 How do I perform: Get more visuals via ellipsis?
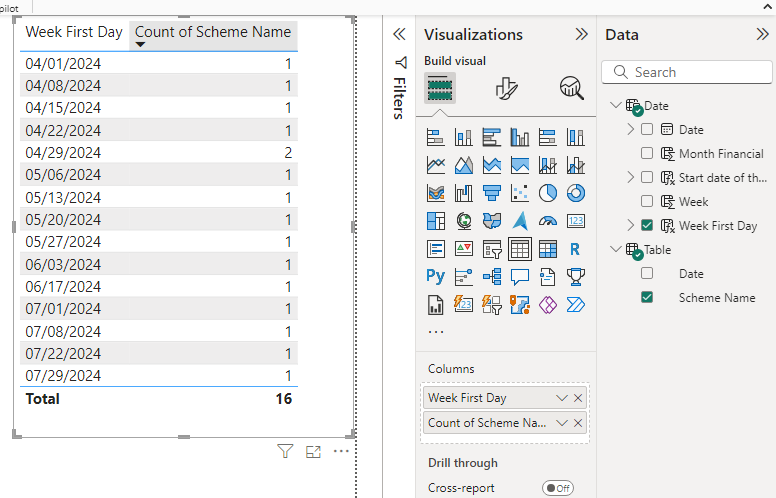(436, 332)
